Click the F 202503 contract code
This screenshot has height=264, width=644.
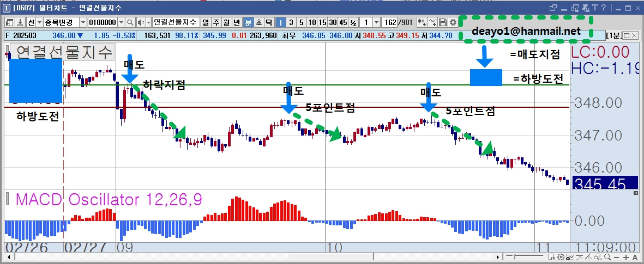point(21,36)
